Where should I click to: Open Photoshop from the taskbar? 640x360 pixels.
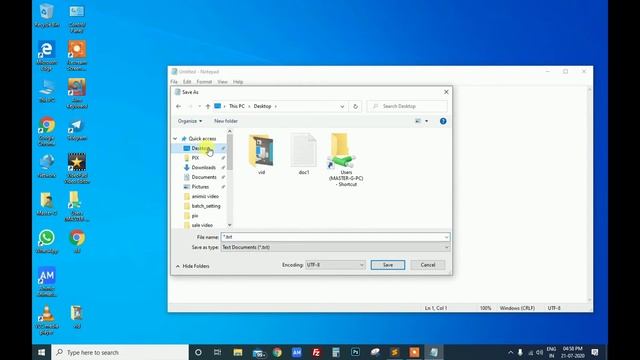[x=356, y=352]
